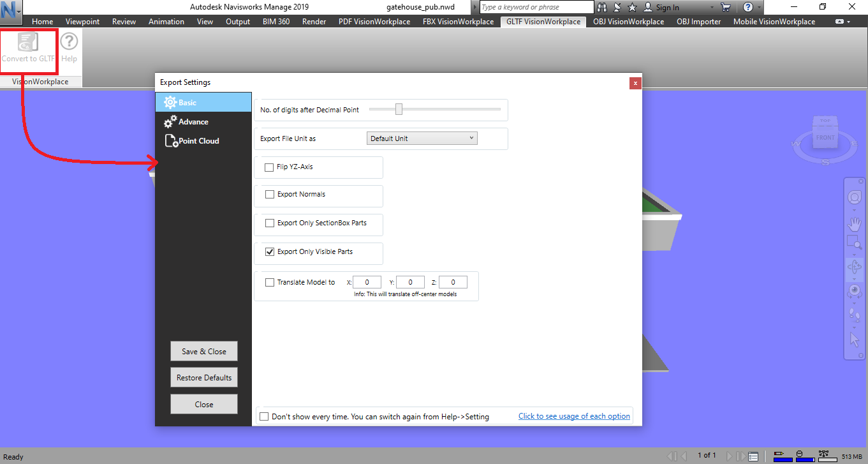
Task: Click the first sheet arrow in status bar
Action: pos(672,456)
